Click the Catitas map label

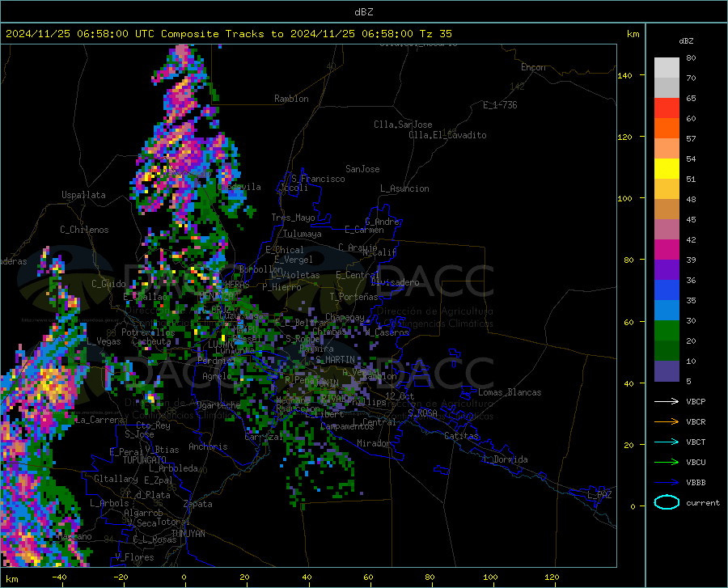(462, 436)
